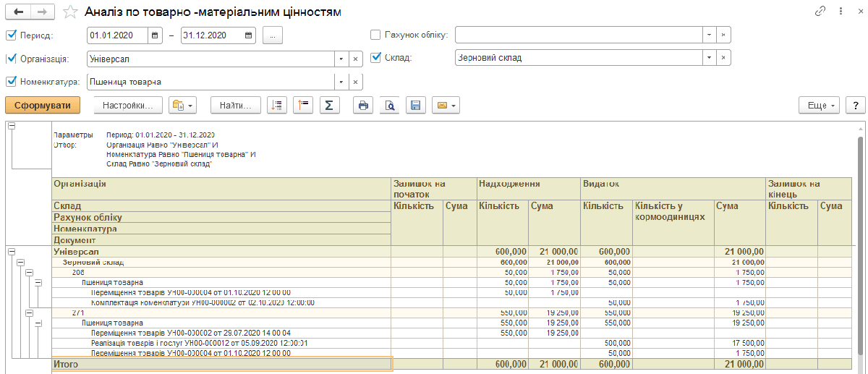Toggle the Організація checkbox
The image size is (868, 374).
pos(11,59)
